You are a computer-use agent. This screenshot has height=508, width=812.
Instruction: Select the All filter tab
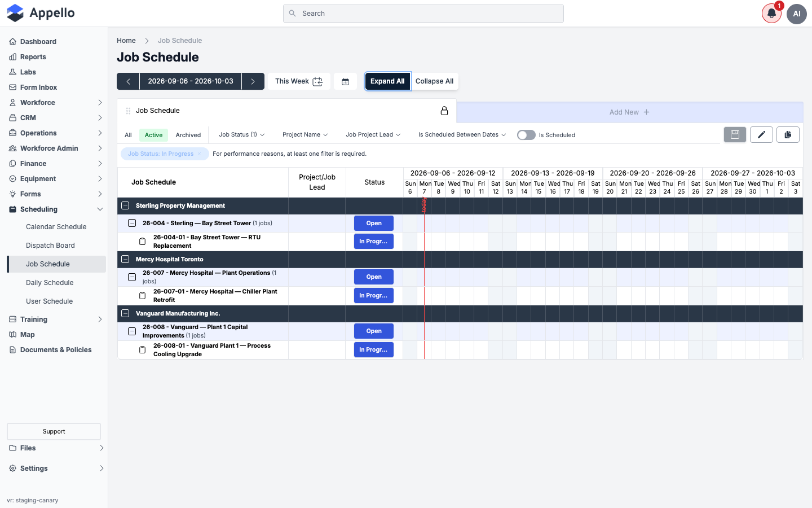[129, 135]
